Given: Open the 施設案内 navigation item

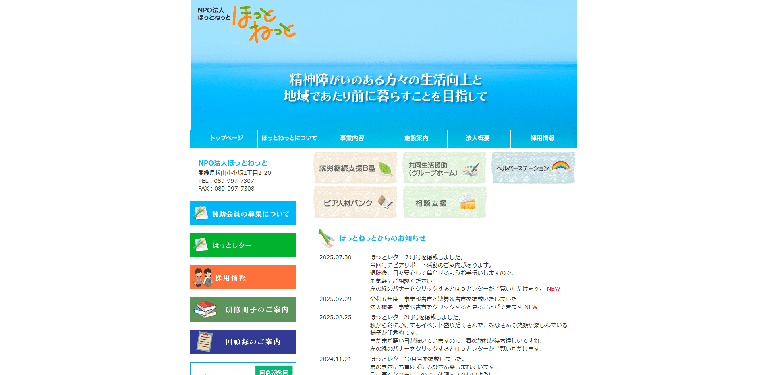Looking at the screenshot, I should [x=416, y=138].
